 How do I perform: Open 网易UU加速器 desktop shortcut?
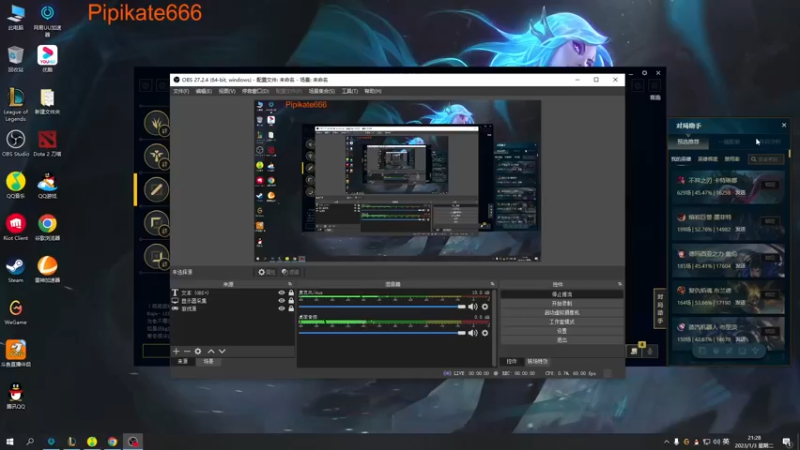pyautogui.click(x=47, y=20)
